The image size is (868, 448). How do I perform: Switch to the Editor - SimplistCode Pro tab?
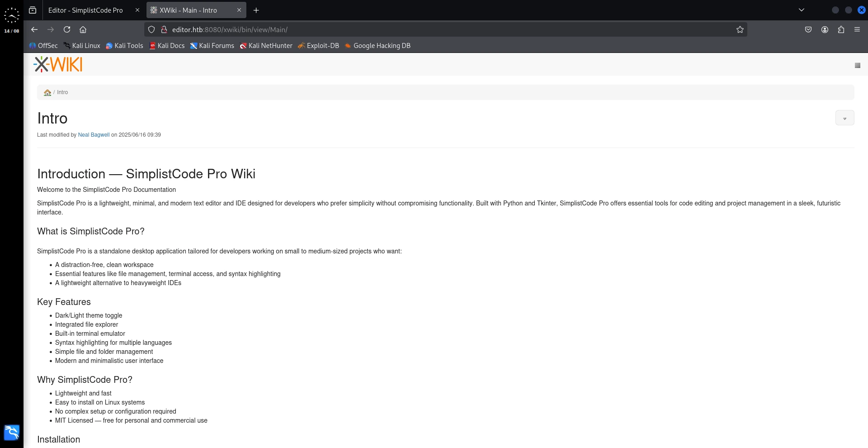coord(85,10)
